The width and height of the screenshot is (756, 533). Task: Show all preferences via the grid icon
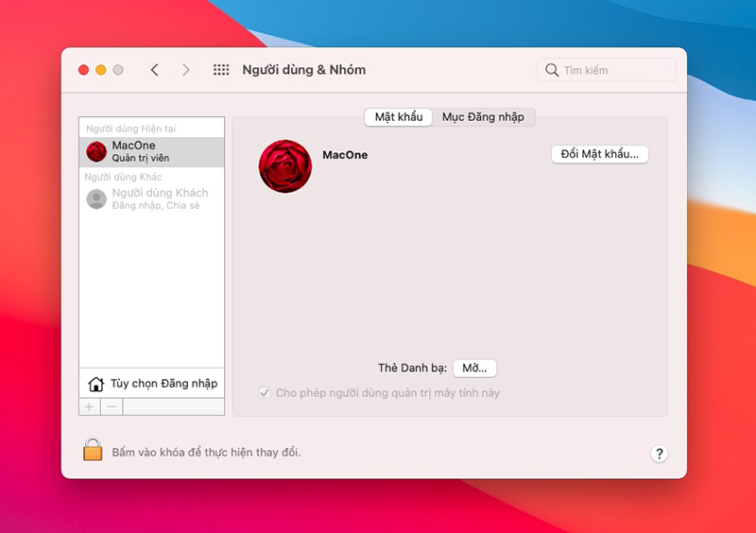(x=221, y=70)
